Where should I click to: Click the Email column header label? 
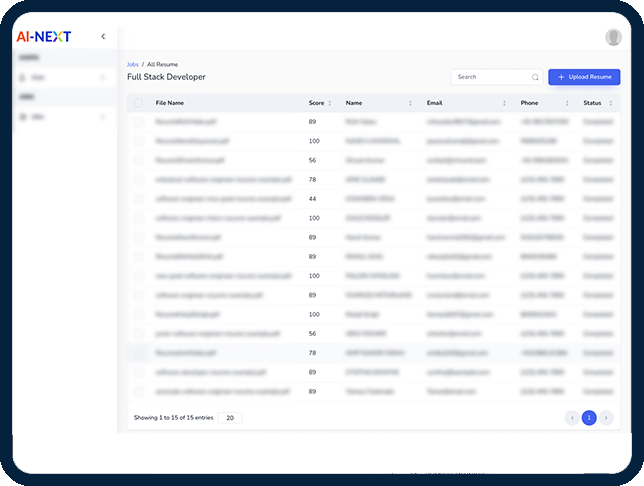[x=435, y=103]
